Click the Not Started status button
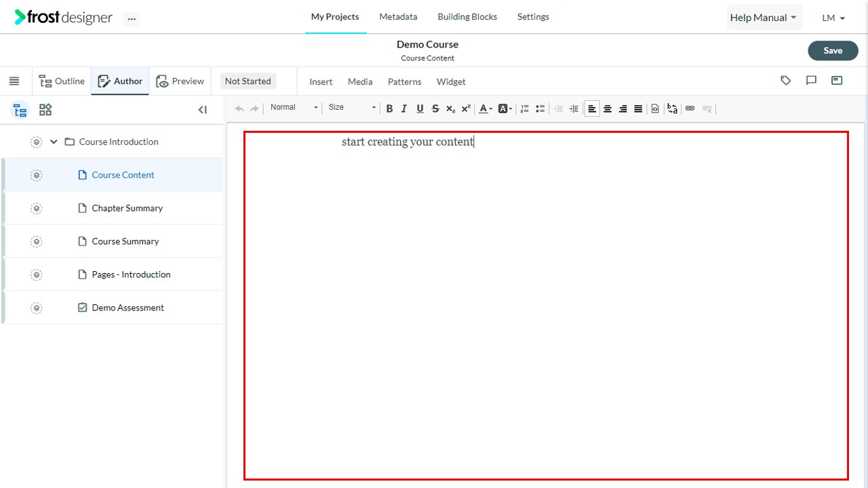This screenshot has height=488, width=868. click(248, 81)
